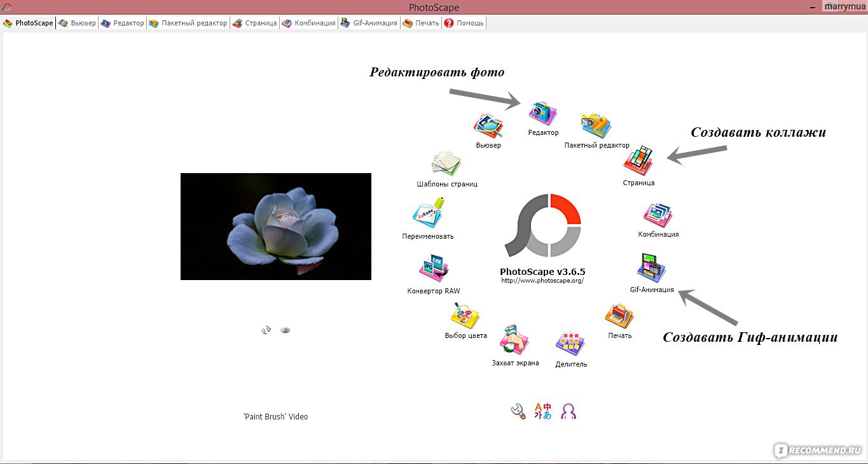Launch the Вьювер (Viewer) icon in circle

(x=488, y=127)
